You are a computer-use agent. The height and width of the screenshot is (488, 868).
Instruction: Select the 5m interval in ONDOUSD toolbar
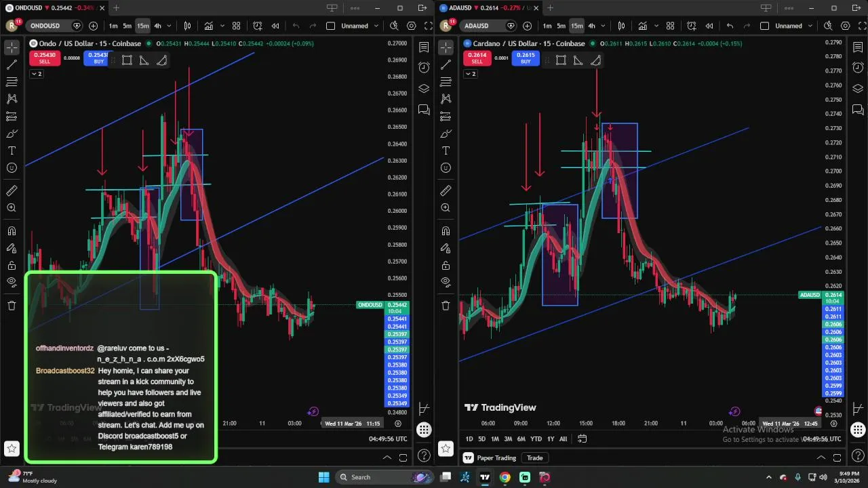127,26
